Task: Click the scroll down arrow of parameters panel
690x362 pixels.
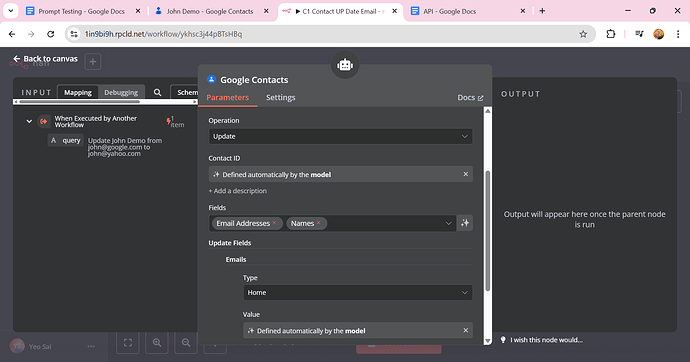Action: point(488,341)
